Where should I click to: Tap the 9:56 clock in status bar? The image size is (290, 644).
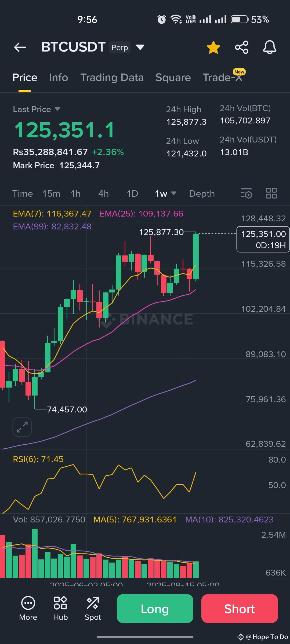point(87,20)
